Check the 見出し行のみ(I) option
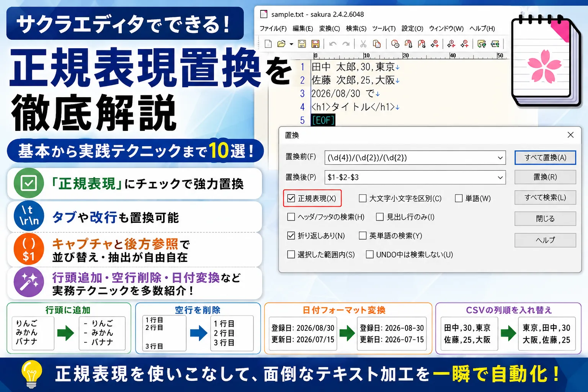Image resolution: width=588 pixels, height=392 pixels. pyautogui.click(x=380, y=217)
